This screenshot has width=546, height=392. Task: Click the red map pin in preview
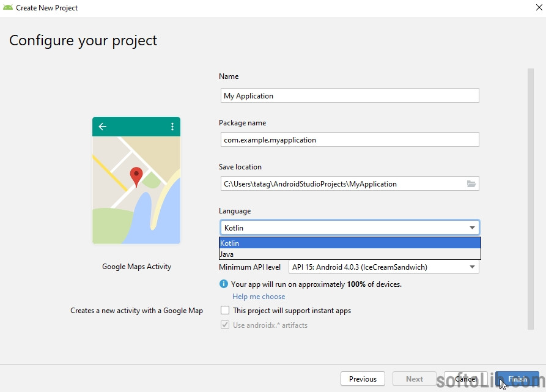coord(136,177)
